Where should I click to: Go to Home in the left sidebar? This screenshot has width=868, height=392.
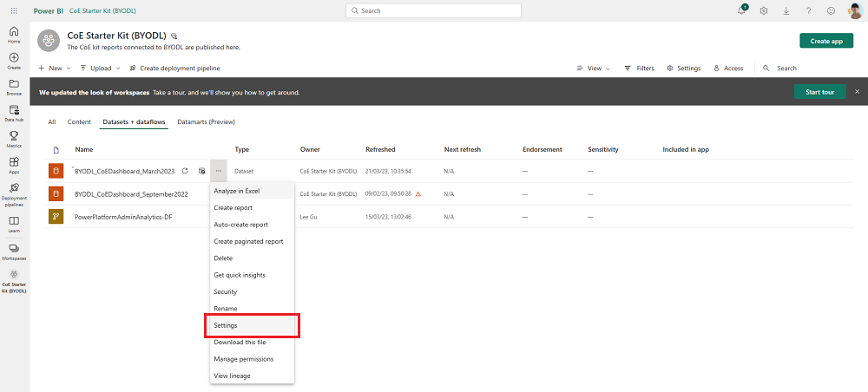tap(15, 35)
